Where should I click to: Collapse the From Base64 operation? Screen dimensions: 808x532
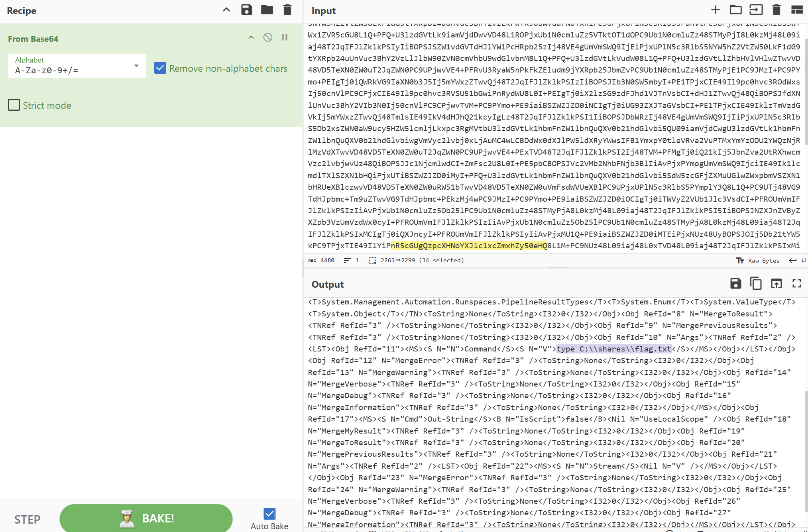251,37
